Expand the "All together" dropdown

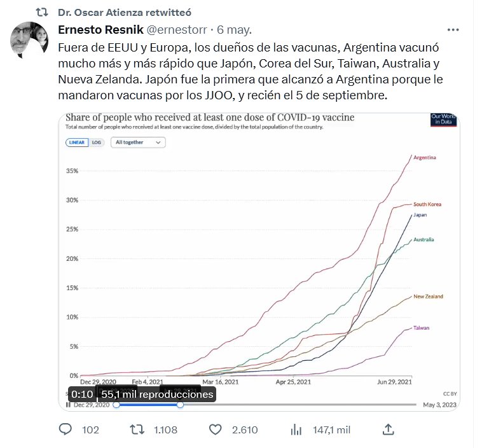(x=138, y=143)
